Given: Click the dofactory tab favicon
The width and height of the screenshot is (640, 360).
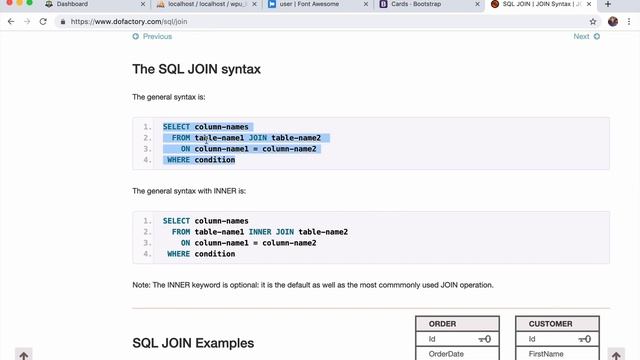Looking at the screenshot, I should (495, 4).
